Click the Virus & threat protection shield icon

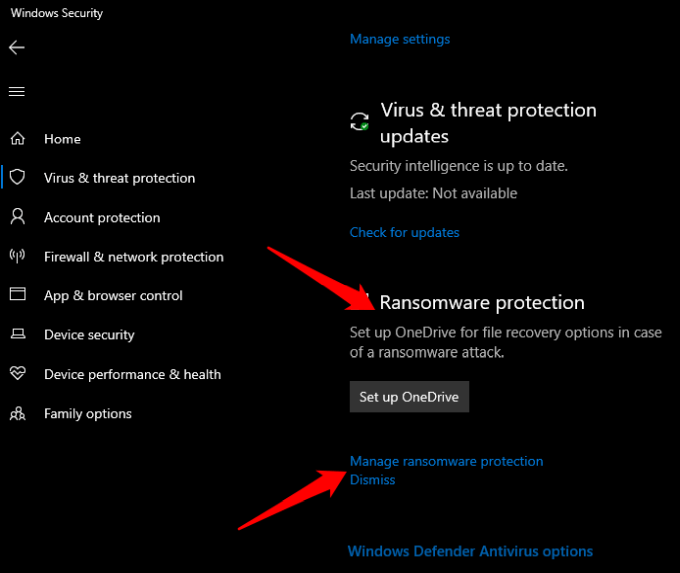point(17,178)
